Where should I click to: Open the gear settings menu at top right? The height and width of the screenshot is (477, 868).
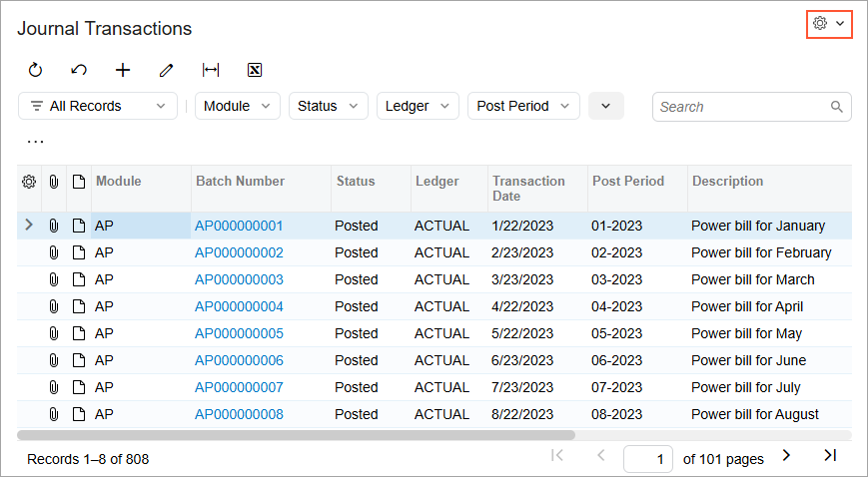(828, 23)
